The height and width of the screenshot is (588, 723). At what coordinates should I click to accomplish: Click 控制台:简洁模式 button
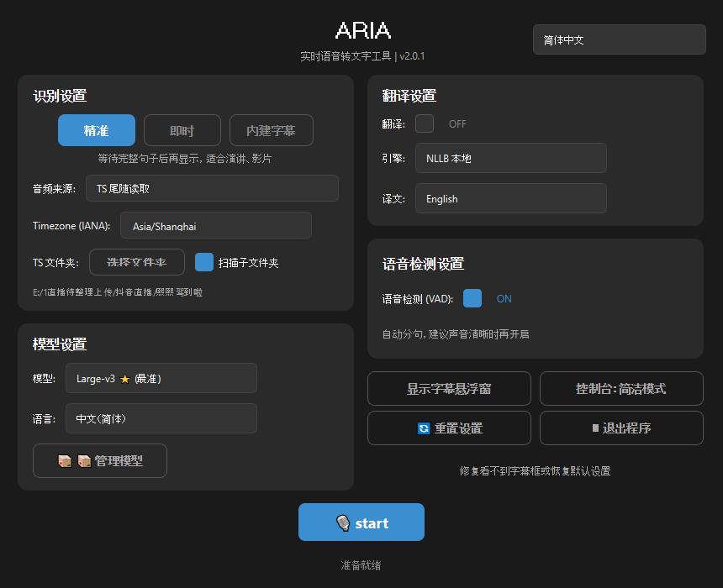[621, 388]
